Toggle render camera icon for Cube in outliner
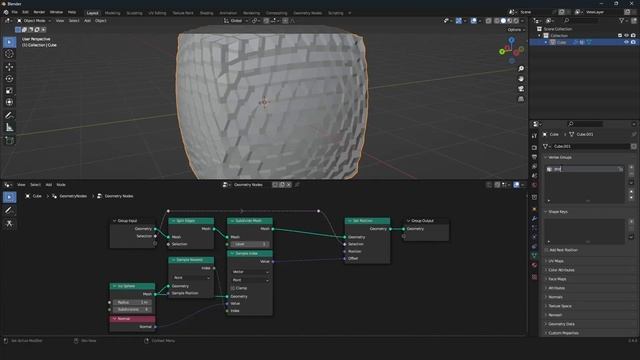Image resolution: width=640 pixels, height=360 pixels. click(633, 42)
